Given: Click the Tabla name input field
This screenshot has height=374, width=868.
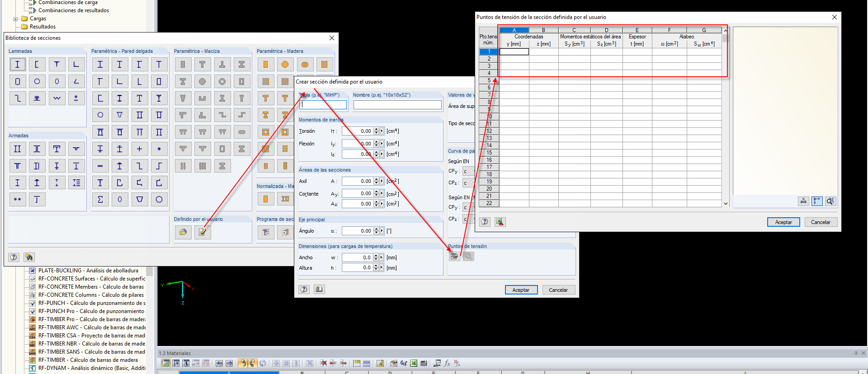Looking at the screenshot, I should (323, 105).
